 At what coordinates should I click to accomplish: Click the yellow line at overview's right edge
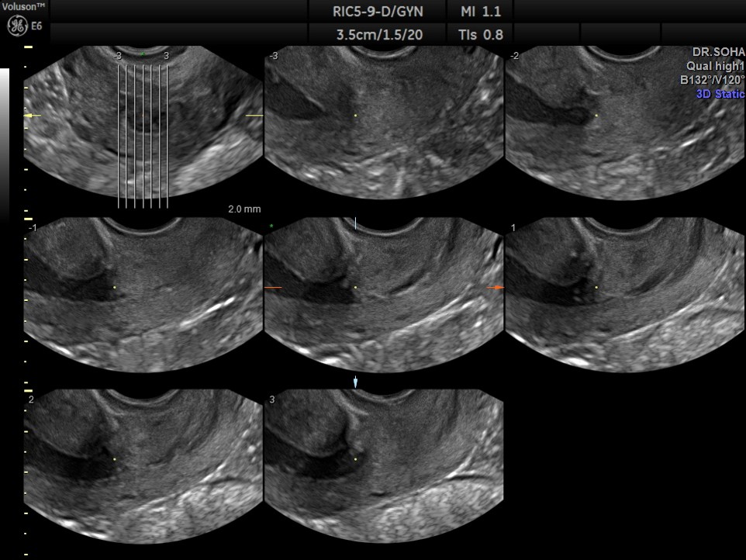click(254, 116)
